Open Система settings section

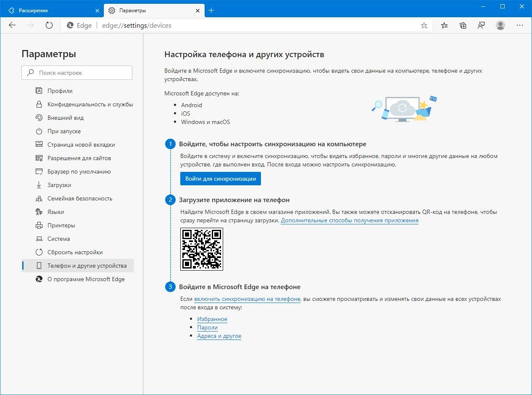pyautogui.click(x=59, y=239)
